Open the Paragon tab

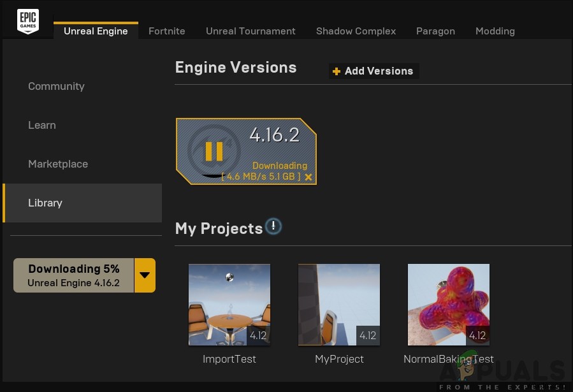point(435,31)
